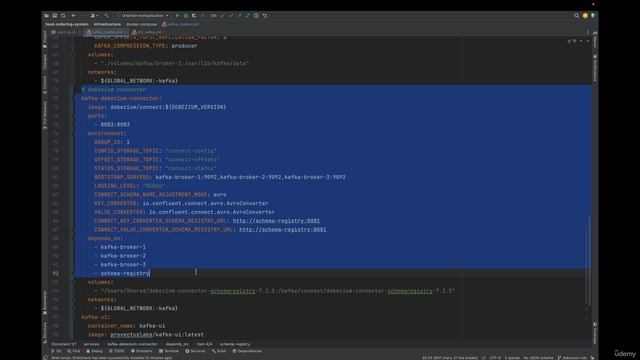Open Git tool window at bottom
Screen dimensions: 640x360
[56, 351]
